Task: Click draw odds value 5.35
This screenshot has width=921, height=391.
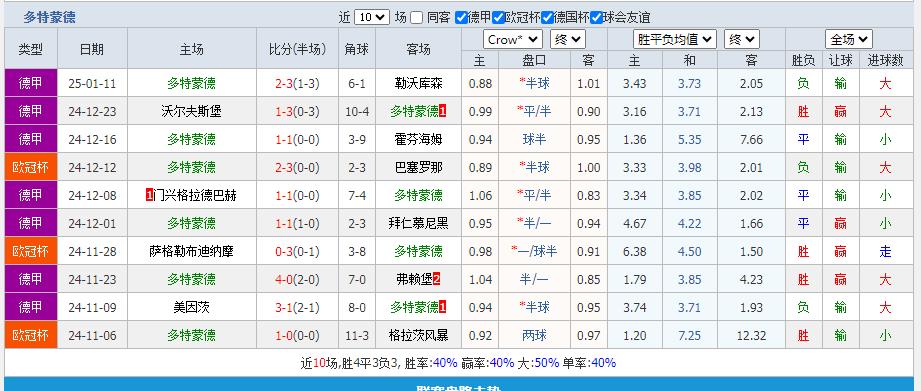Action: [x=690, y=139]
